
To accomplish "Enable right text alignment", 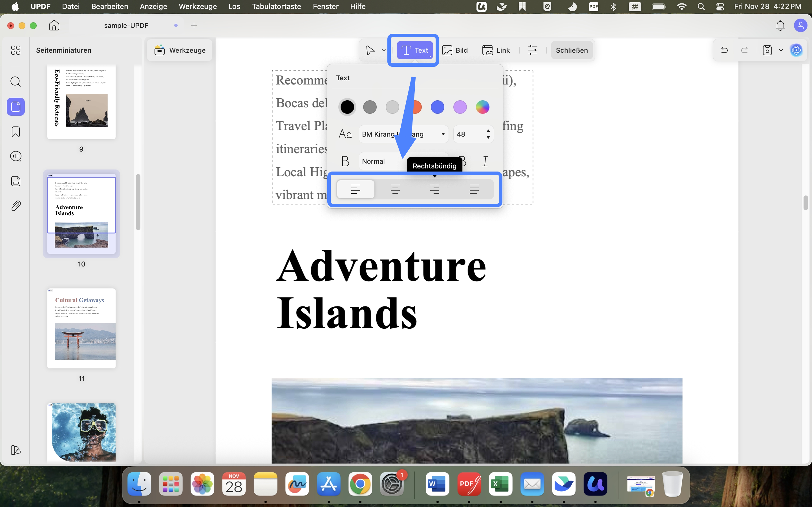I will coord(435,189).
